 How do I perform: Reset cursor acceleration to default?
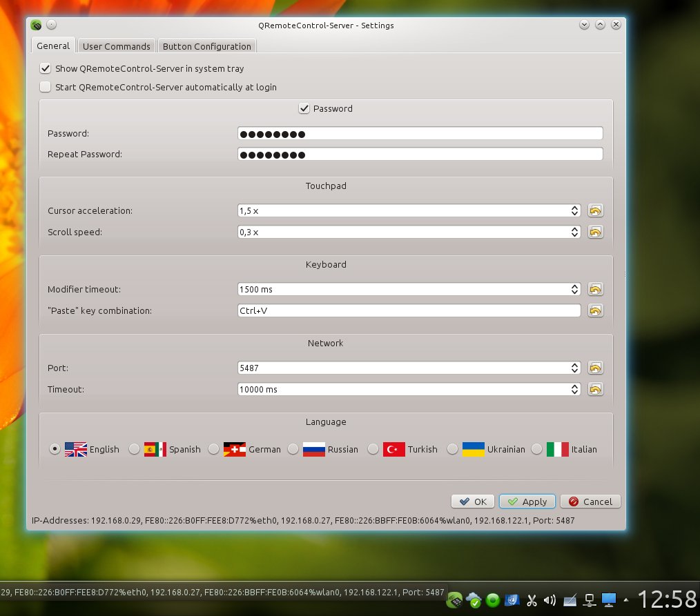click(596, 210)
